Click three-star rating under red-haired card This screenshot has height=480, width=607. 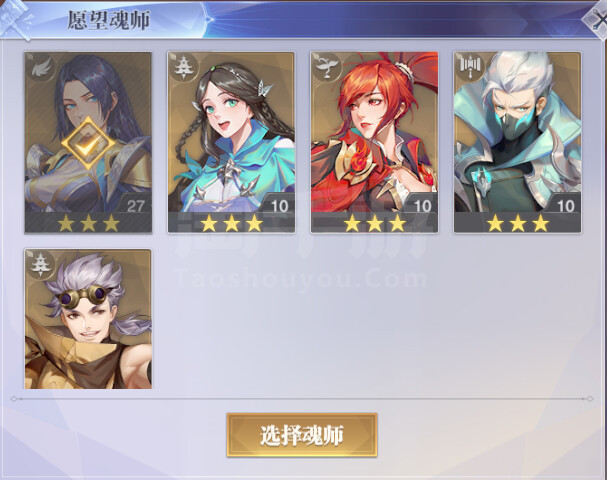374,223
